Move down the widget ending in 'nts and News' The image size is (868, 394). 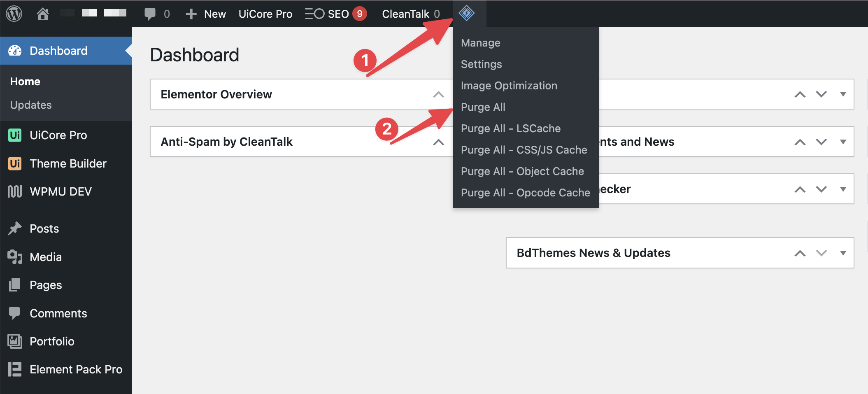[x=821, y=142]
